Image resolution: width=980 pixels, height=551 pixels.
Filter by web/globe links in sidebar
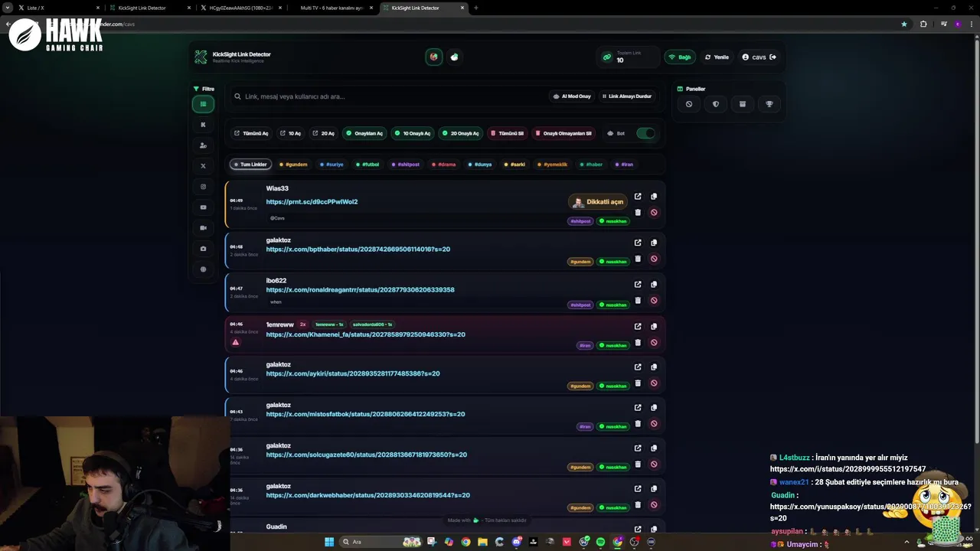click(203, 269)
